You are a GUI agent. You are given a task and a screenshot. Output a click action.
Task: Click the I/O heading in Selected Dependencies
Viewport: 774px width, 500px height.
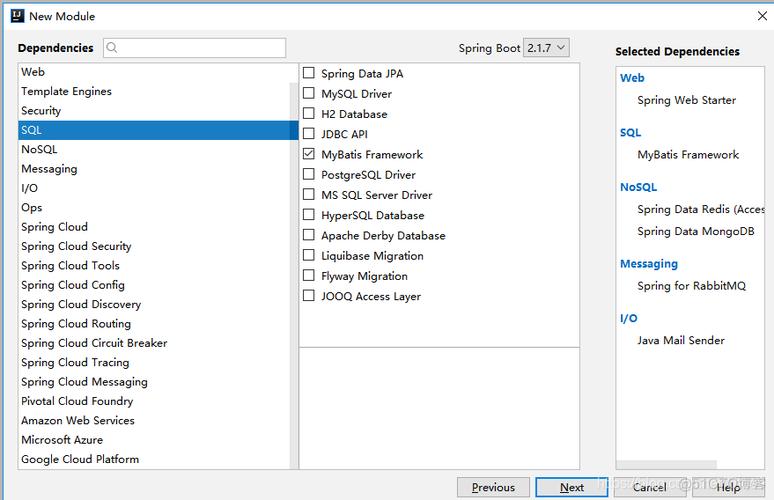pyautogui.click(x=628, y=318)
